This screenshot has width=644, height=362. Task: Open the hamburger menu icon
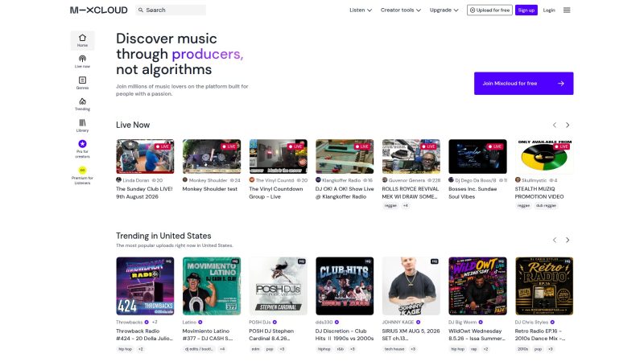coord(567,10)
